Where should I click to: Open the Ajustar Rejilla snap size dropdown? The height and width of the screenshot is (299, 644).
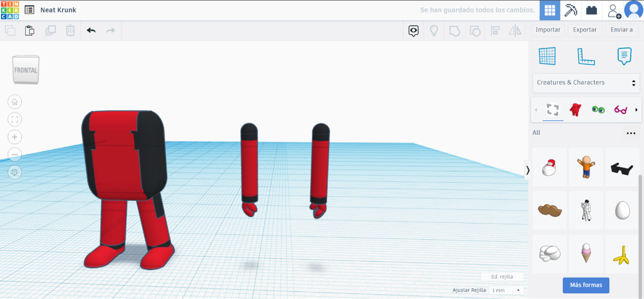(505, 291)
